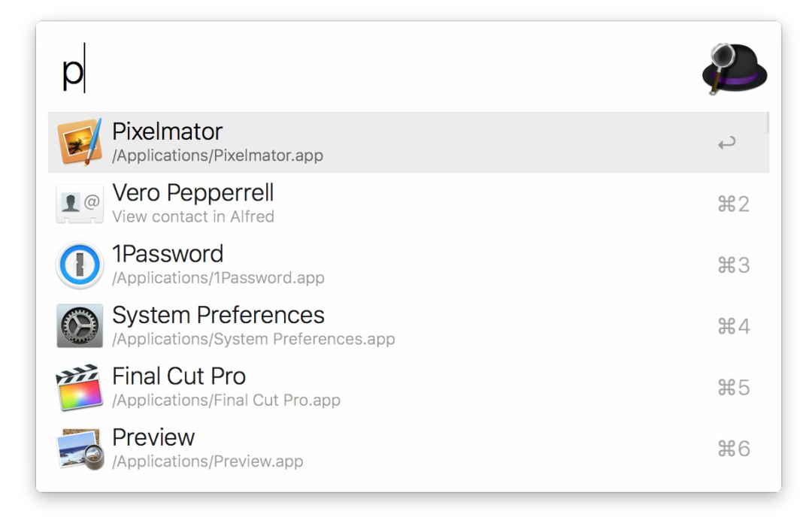Choose Final Cut Pro result
Image resolution: width=812 pixels, height=520 pixels.
coord(179,376)
